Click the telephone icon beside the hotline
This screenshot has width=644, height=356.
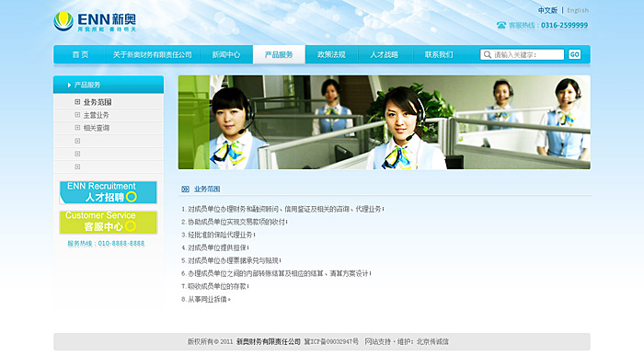pyautogui.click(x=501, y=25)
